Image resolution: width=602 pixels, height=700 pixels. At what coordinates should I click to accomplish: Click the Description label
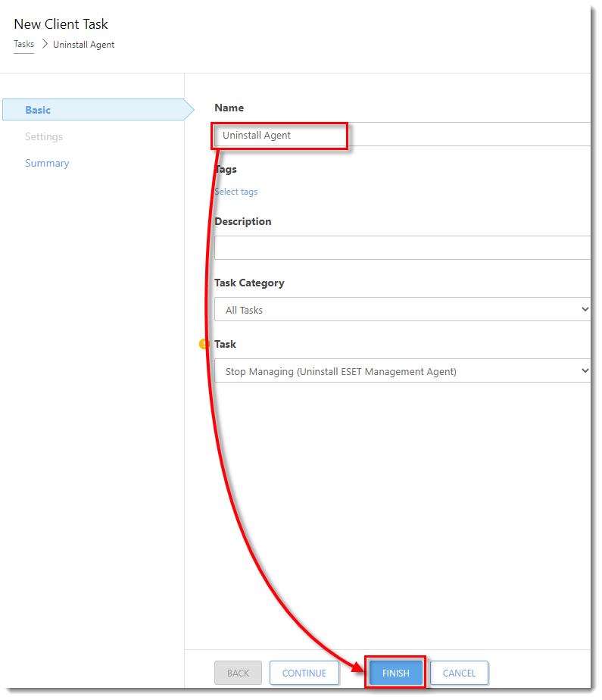pos(243,221)
